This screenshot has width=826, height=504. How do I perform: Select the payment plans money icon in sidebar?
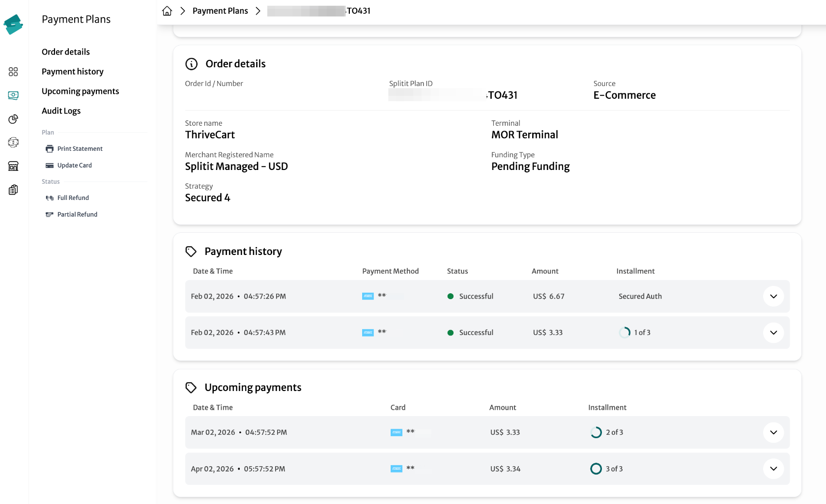click(x=13, y=95)
